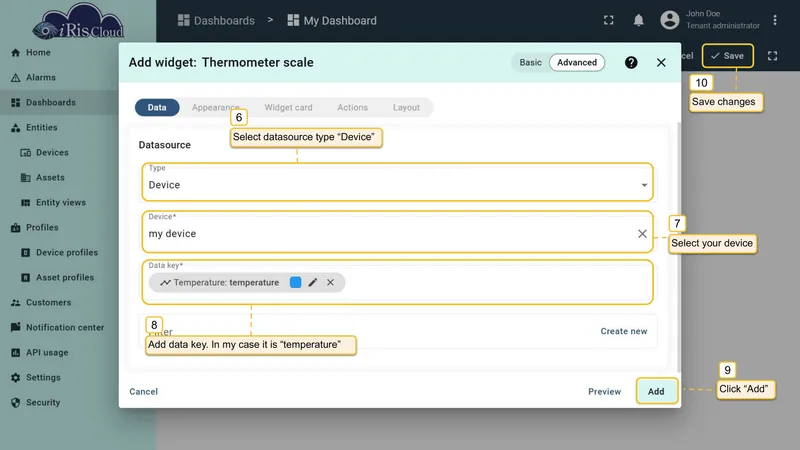
Task: Go to the Widget card tab
Action: [x=288, y=107]
